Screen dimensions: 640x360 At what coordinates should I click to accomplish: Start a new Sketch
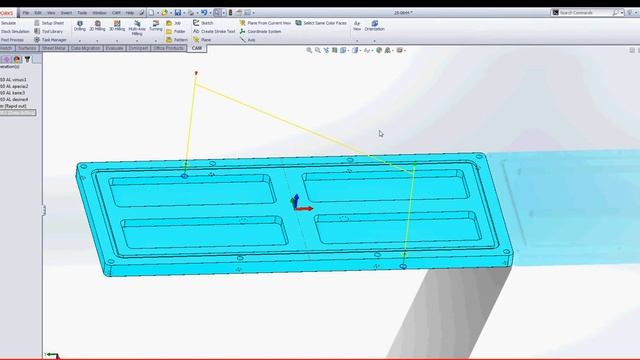[x=203, y=23]
